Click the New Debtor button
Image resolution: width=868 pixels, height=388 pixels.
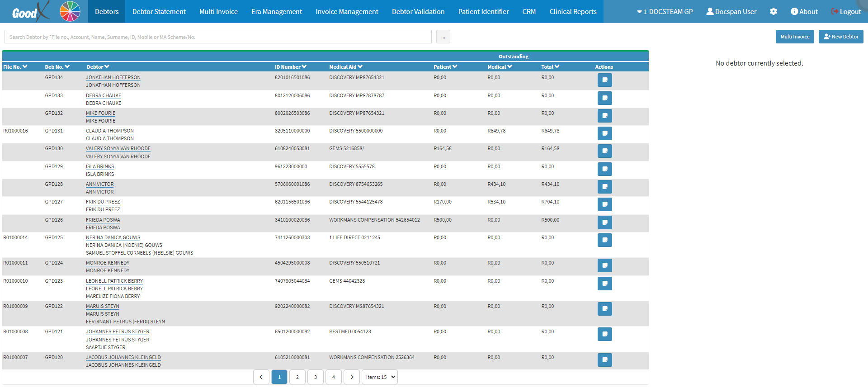point(841,37)
